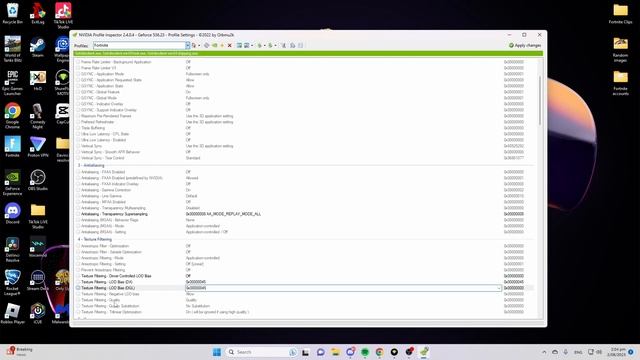Open Discord from the desktop

point(13,213)
